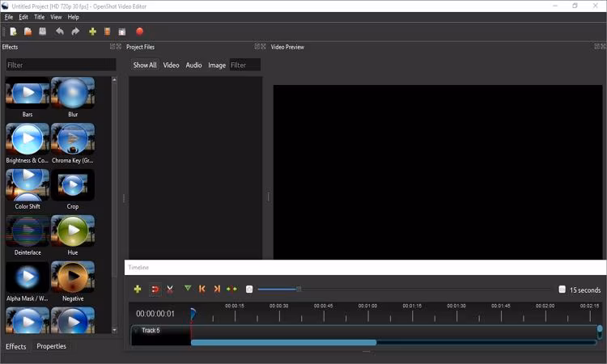Toggle snapping magnet in timeline
Screen dimensions: 607x364
(x=155, y=290)
